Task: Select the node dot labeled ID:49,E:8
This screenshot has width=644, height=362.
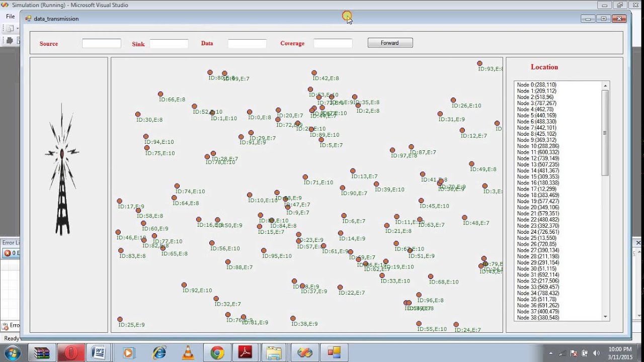Action: tap(471, 164)
